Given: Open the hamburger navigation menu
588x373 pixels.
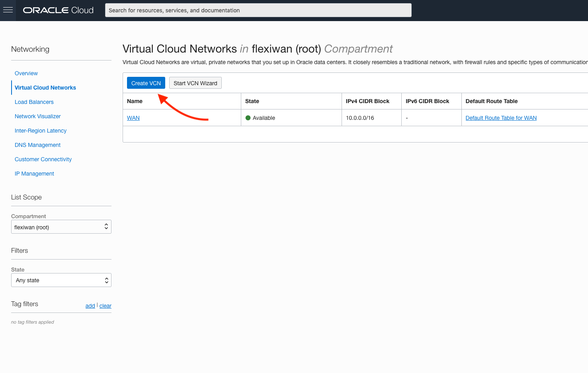Looking at the screenshot, I should coord(8,10).
